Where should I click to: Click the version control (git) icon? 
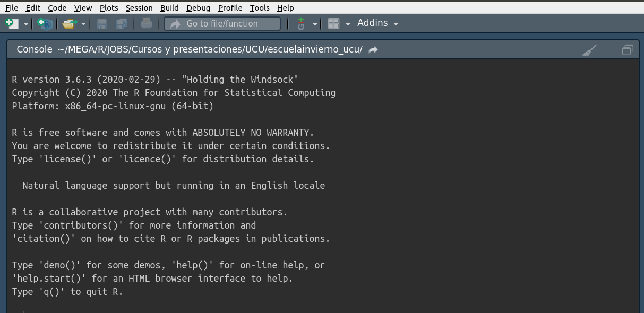click(302, 23)
